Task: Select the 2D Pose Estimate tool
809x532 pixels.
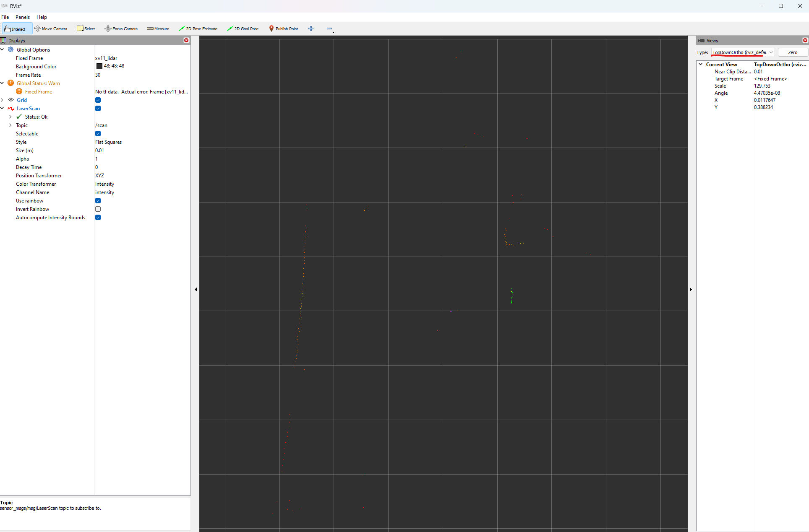Action: coord(198,29)
